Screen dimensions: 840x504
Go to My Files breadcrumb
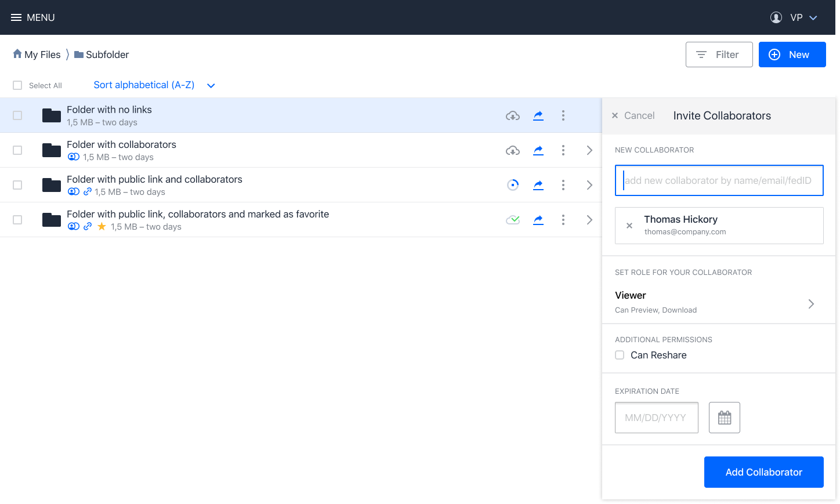point(37,55)
